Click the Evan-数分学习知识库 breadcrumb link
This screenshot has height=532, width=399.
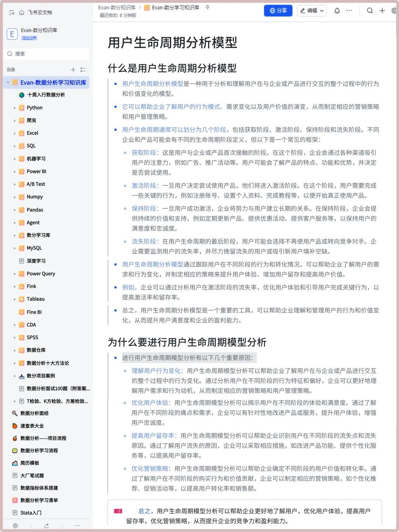pos(175,7)
